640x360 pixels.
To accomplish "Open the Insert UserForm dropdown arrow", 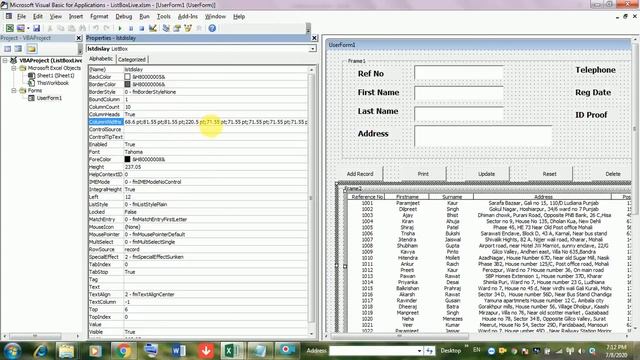I will tap(28, 28).
